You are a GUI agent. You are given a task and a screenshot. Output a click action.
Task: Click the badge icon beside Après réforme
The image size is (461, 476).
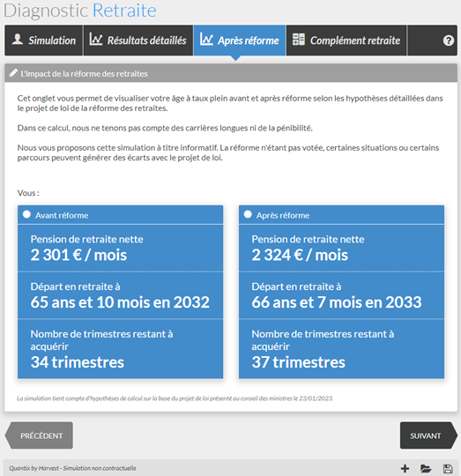[x=248, y=214]
